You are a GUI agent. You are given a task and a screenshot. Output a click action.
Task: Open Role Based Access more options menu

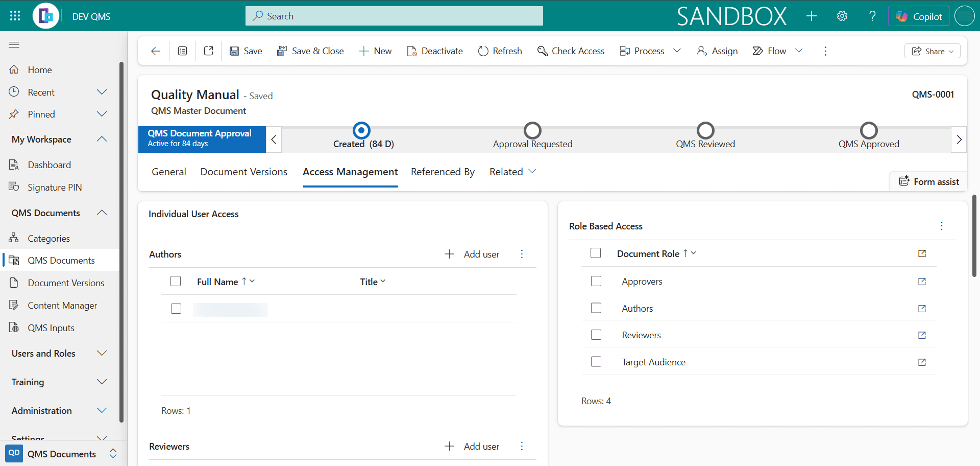pyautogui.click(x=942, y=226)
